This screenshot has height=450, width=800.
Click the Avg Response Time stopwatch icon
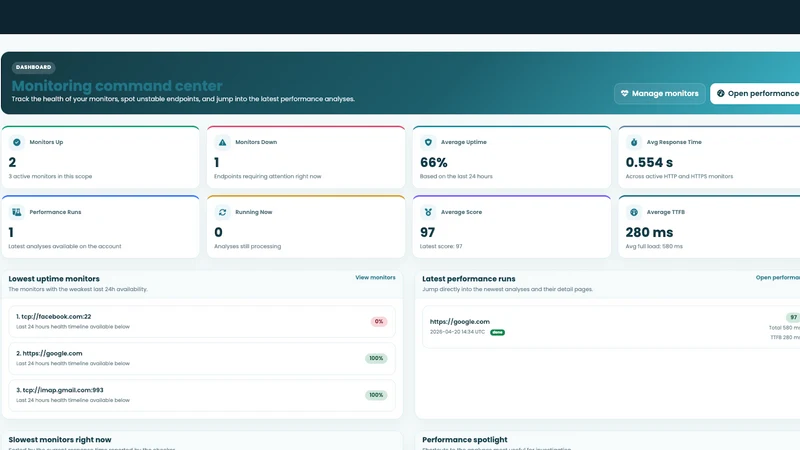point(634,142)
